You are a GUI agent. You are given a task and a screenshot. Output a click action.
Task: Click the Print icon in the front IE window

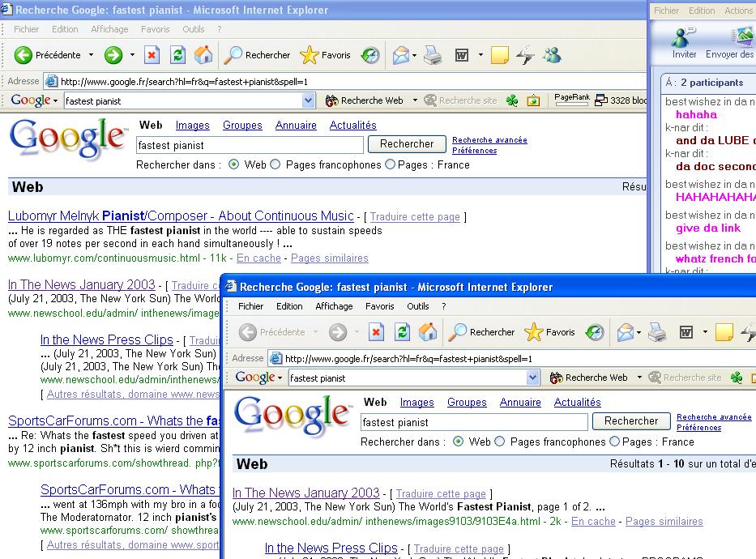(657, 332)
